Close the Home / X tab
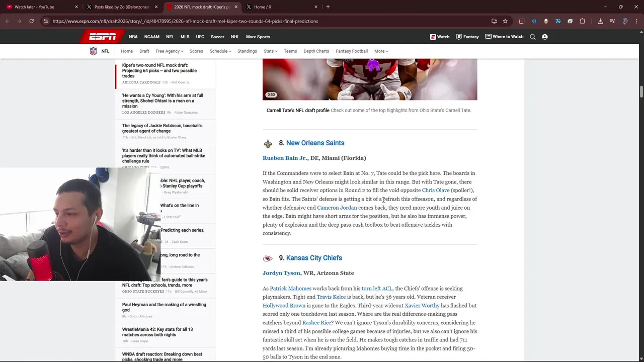The height and width of the screenshot is (362, 644). 316,7
